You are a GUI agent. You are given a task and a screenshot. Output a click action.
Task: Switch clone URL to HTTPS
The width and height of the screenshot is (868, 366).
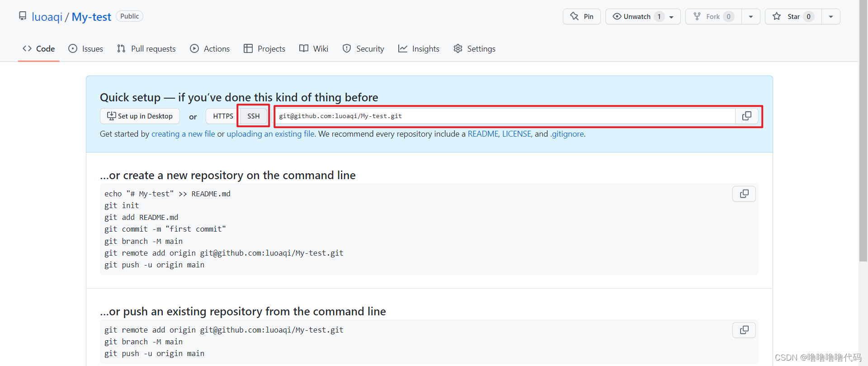(x=223, y=116)
